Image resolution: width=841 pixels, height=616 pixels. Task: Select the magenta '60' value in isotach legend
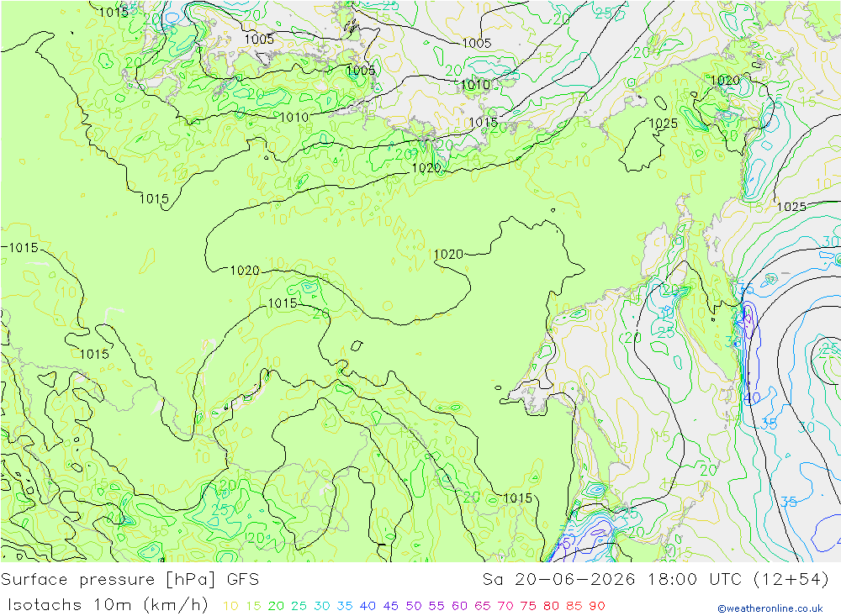[x=460, y=606]
